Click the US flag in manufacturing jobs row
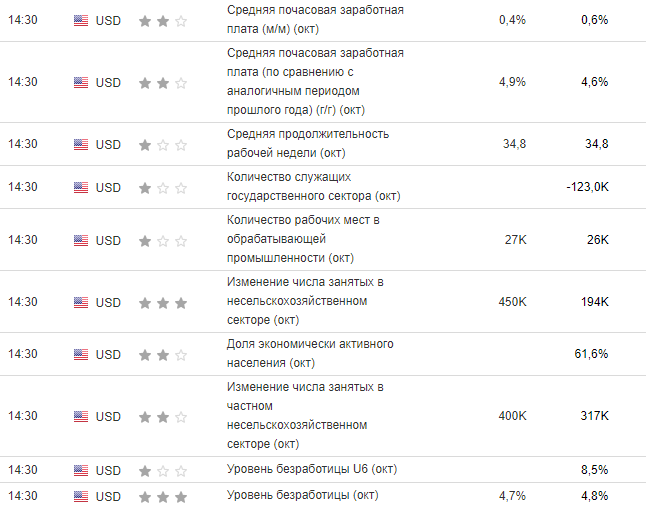This screenshot has width=646, height=507. (x=81, y=240)
